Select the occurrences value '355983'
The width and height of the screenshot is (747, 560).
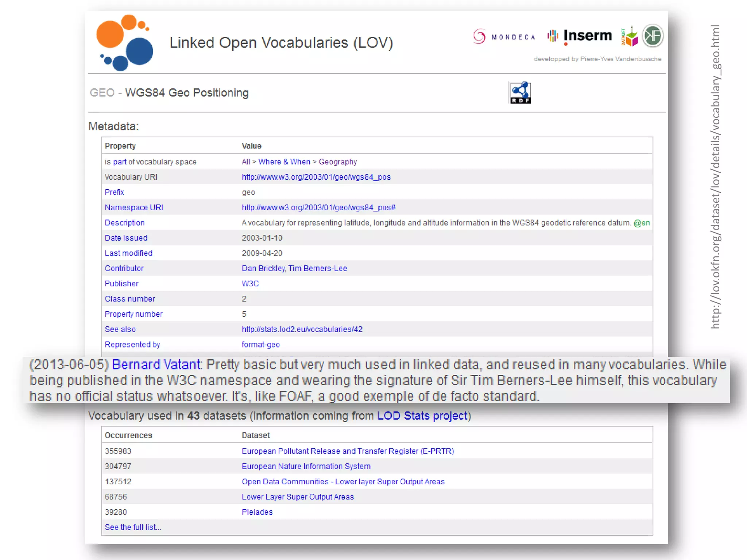(118, 451)
